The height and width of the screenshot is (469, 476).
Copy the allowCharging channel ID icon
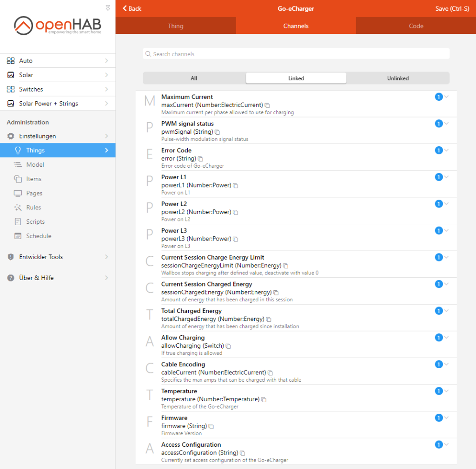tap(228, 346)
